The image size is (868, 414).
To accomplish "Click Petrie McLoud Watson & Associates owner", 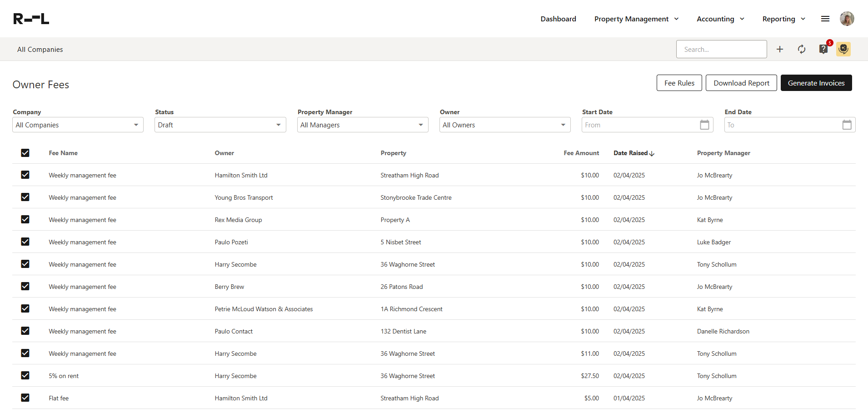I will tap(264, 309).
